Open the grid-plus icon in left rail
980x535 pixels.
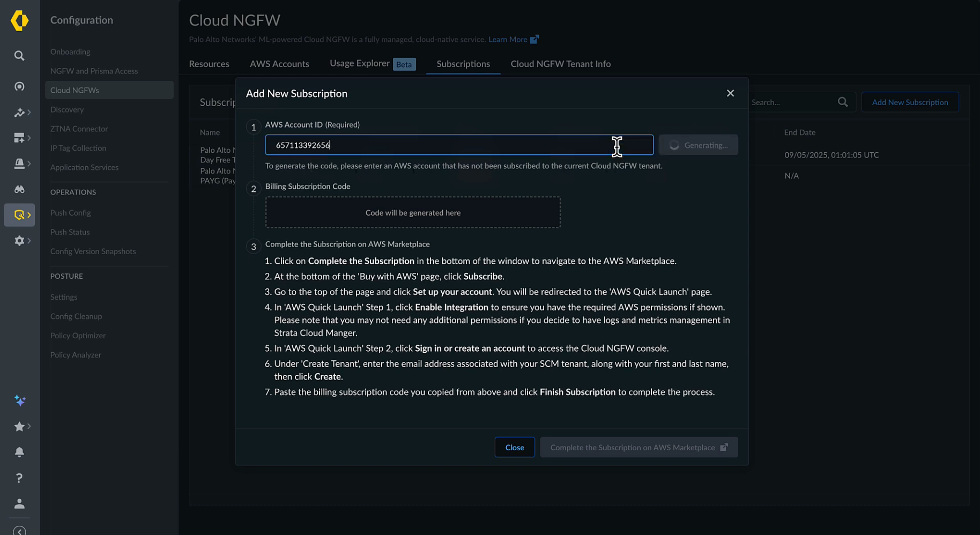point(19,138)
